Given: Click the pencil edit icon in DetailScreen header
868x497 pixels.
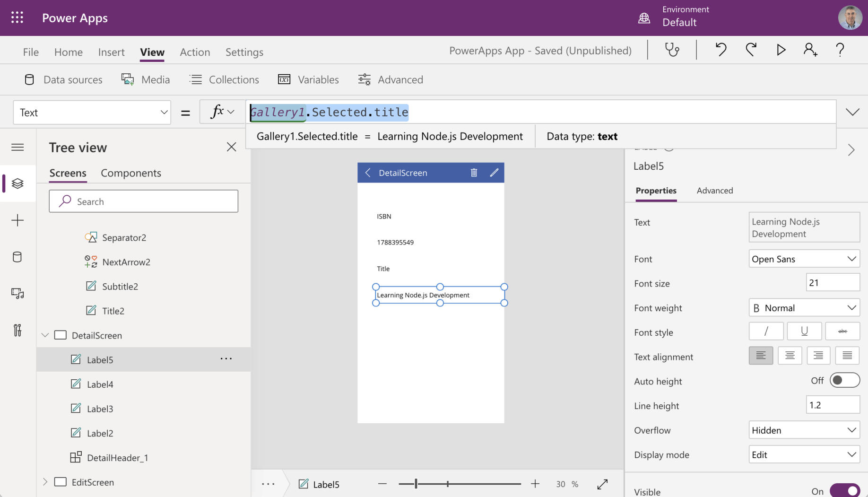Looking at the screenshot, I should [x=494, y=173].
